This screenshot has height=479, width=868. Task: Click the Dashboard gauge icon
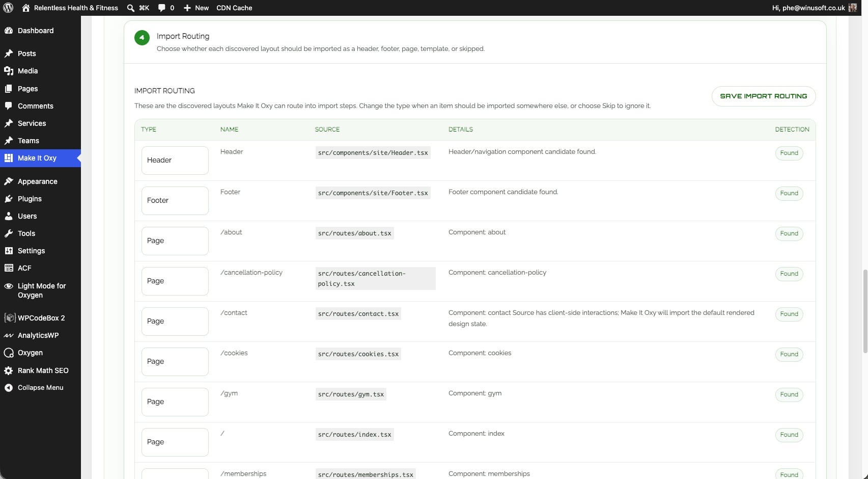9,31
